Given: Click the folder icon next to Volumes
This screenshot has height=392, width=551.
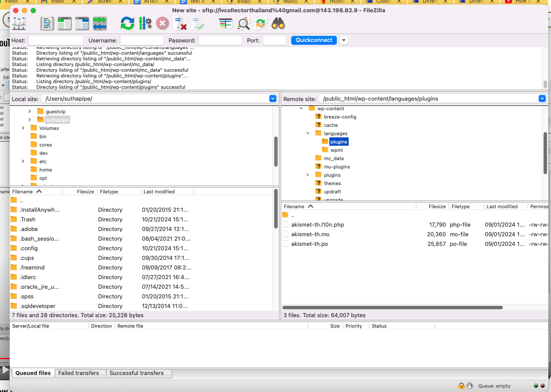Looking at the screenshot, I should [34, 128].
